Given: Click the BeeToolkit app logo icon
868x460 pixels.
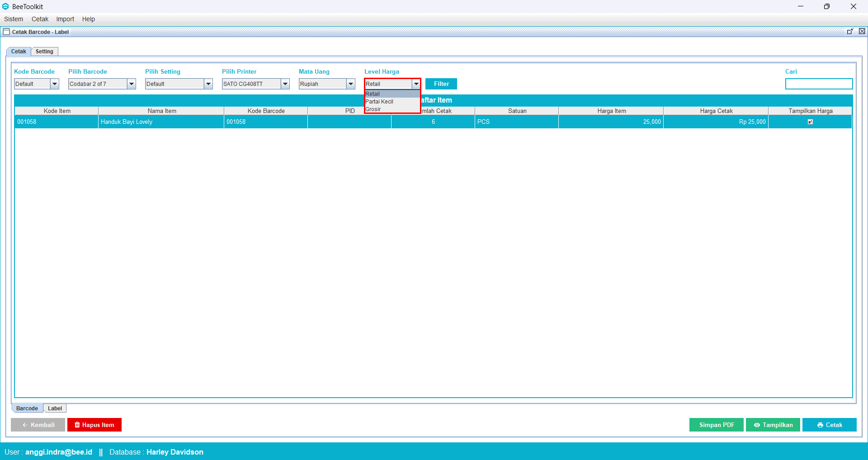Looking at the screenshot, I should (5, 6).
